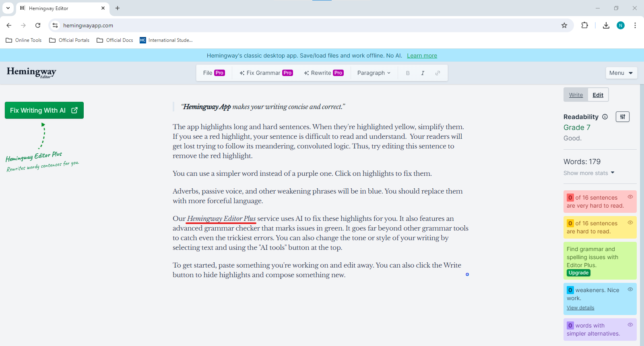The height and width of the screenshot is (346, 644).
Task: Click the insert link icon in toolbar
Action: point(438,73)
